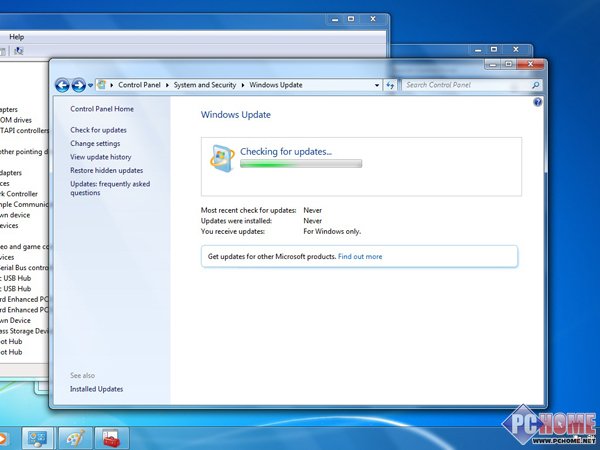Select 'wn device' row in Device Manager

pyautogui.click(x=15, y=215)
